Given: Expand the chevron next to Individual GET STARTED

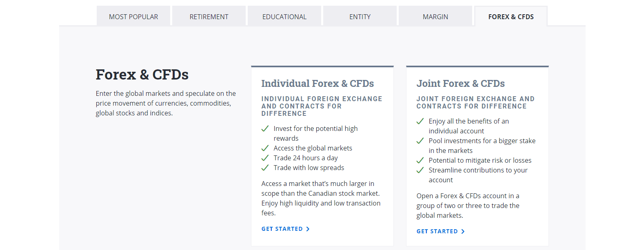Looking at the screenshot, I should click(308, 229).
